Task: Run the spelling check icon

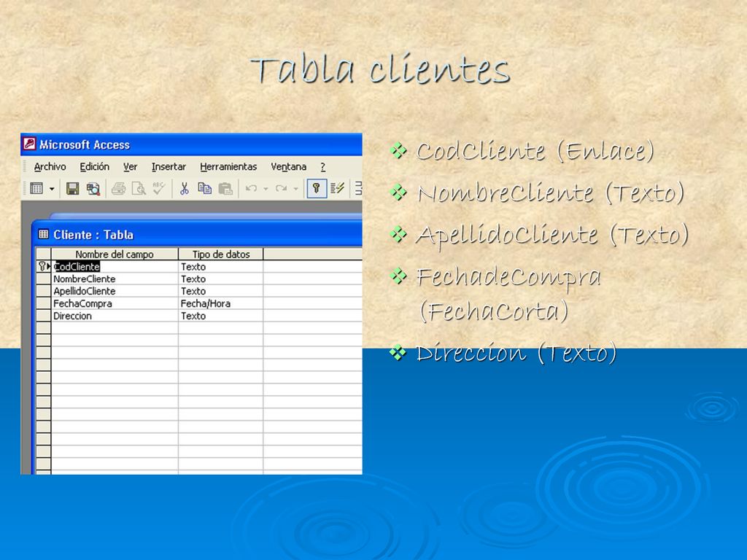Action: [158, 189]
